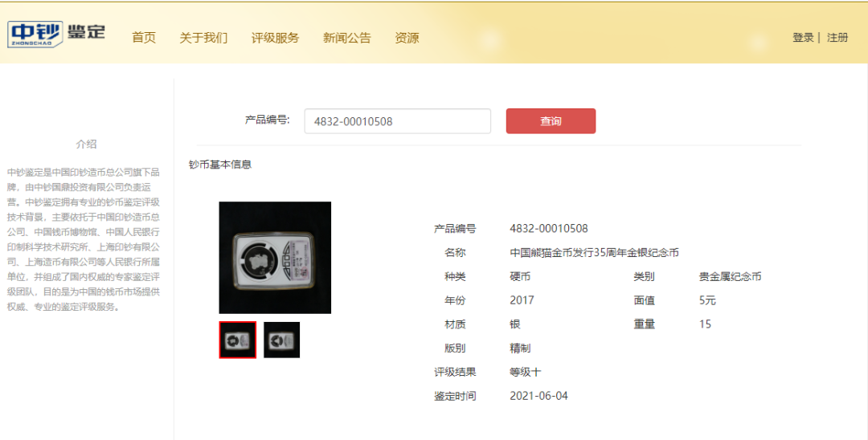Viewport: 868px width, 440px height.
Task: Open the 首页 menu item
Action: 144,38
